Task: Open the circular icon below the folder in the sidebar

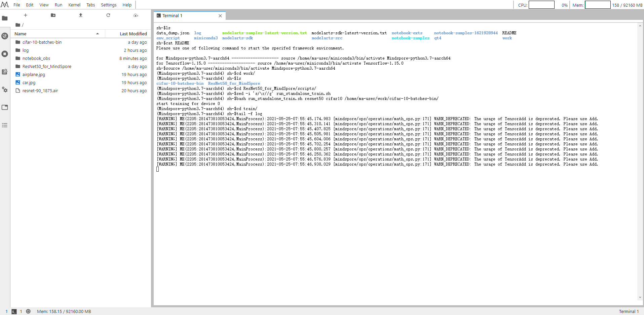Action: [x=5, y=36]
